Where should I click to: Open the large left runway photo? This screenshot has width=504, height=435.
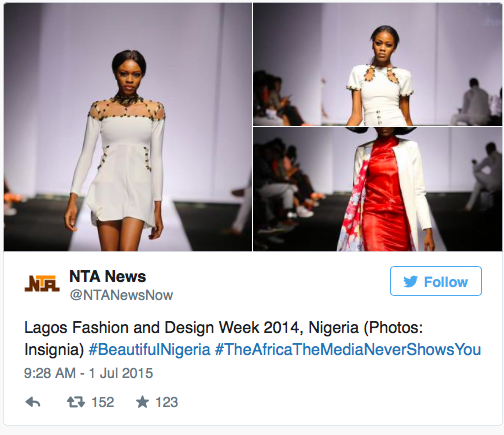[128, 127]
